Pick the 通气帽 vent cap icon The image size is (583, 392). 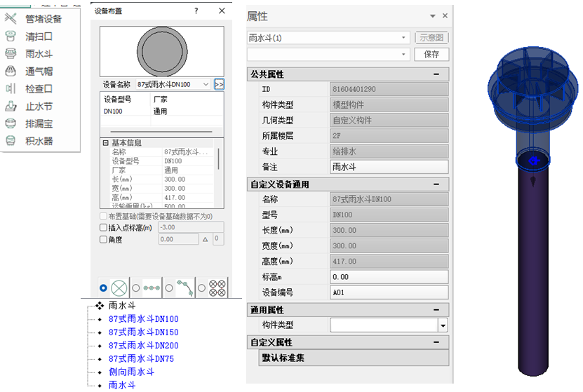pyautogui.click(x=11, y=71)
